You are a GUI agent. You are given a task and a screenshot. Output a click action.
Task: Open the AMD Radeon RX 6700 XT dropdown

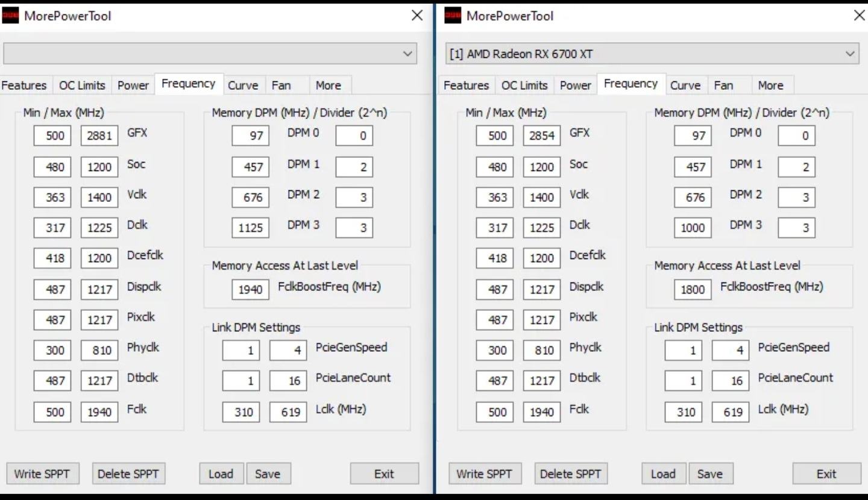click(652, 54)
